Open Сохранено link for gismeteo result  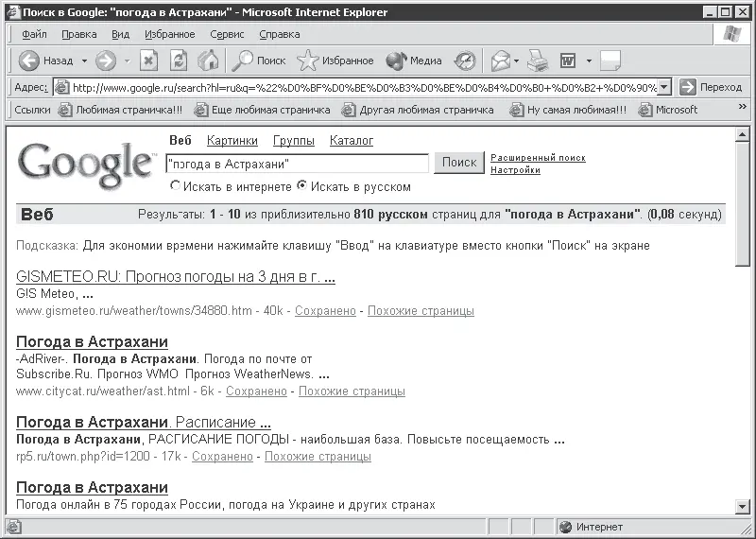coord(325,311)
